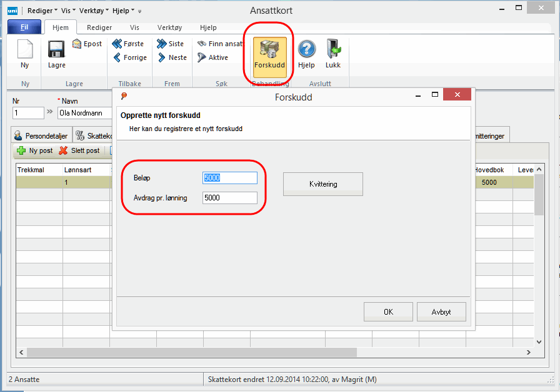Jump to last record with Siste
This screenshot has width=560, height=392.
(161, 44)
